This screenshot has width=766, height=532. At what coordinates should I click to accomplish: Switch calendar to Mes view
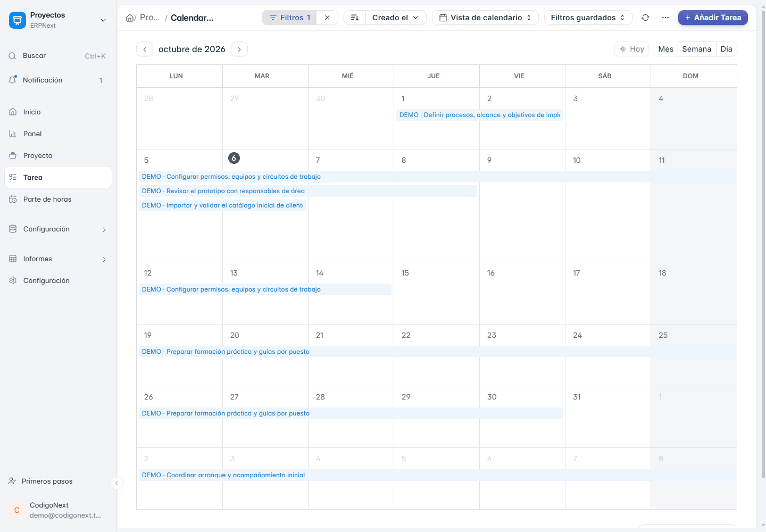pos(665,49)
